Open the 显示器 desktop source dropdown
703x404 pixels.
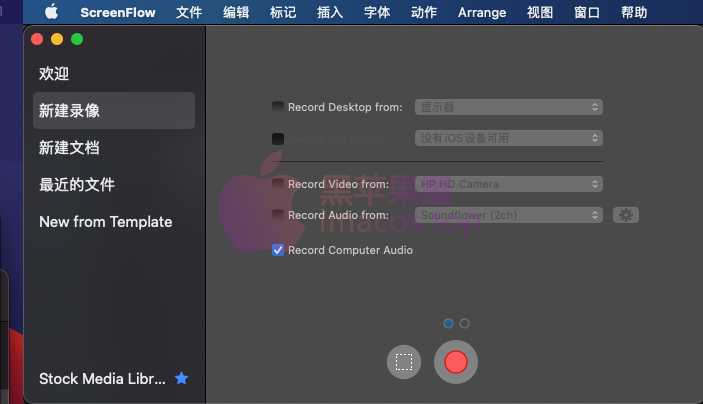pos(509,107)
